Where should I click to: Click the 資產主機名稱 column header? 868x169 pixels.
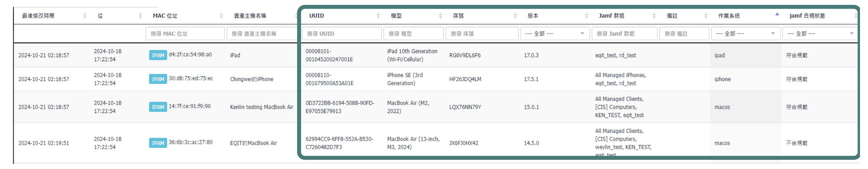click(250, 16)
